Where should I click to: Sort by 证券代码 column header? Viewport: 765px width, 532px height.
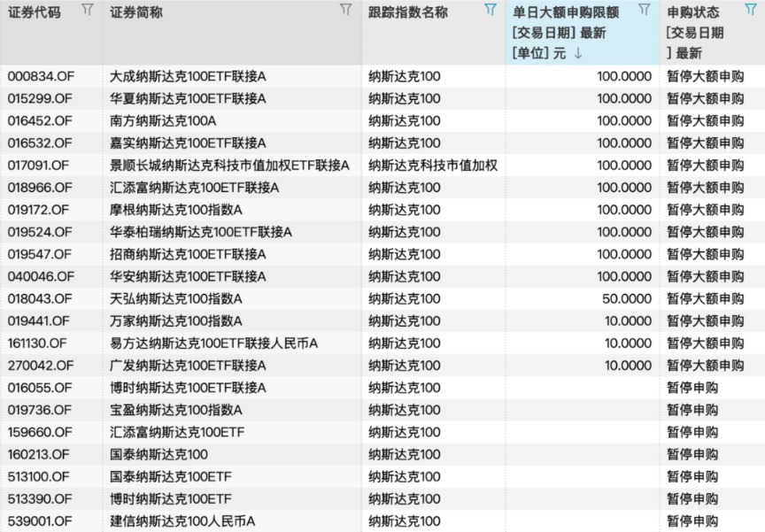coord(35,12)
